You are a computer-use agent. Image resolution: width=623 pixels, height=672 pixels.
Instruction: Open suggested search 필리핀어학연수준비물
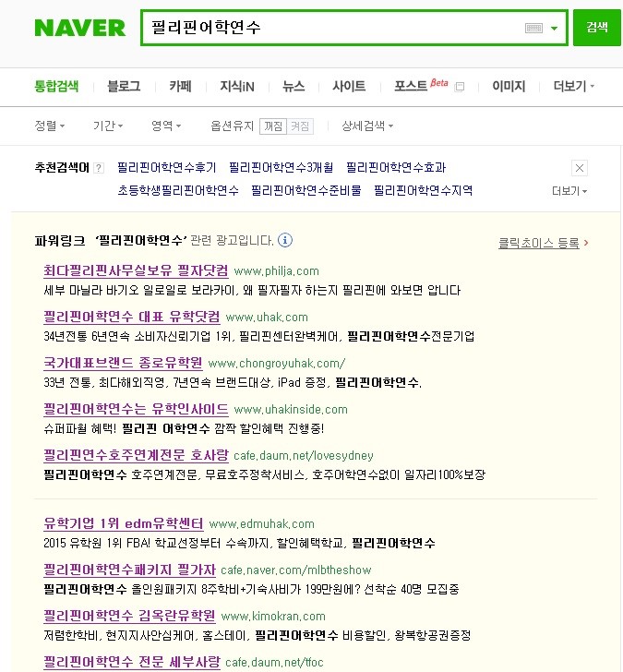(306, 190)
